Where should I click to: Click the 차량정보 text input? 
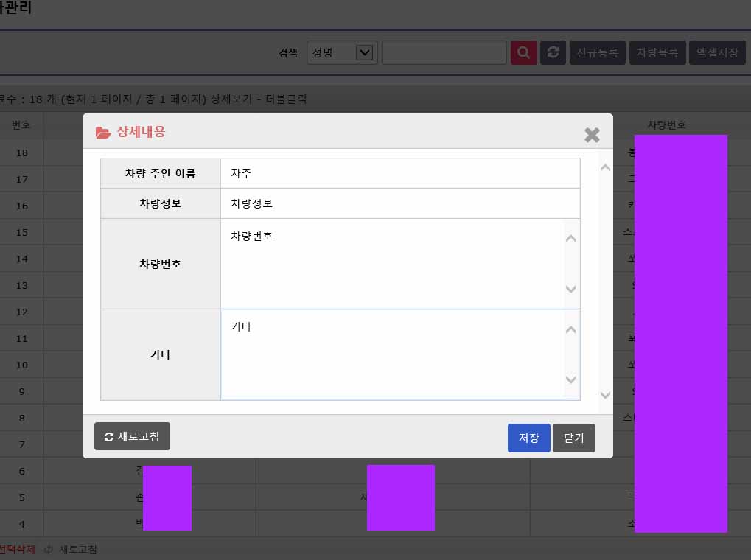point(399,203)
